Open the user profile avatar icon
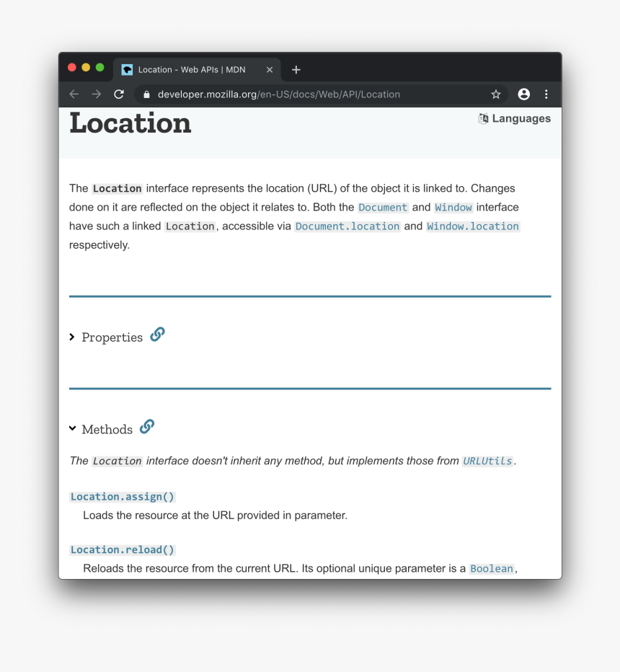This screenshot has width=620, height=672. (524, 94)
